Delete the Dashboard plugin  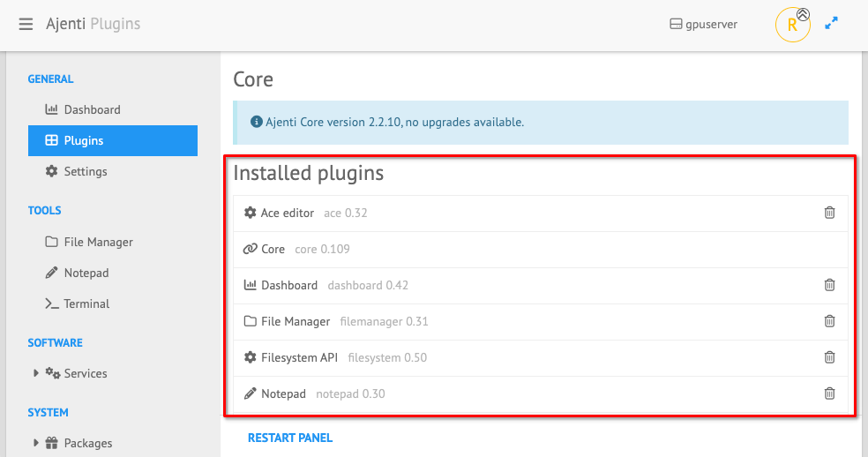click(x=829, y=285)
